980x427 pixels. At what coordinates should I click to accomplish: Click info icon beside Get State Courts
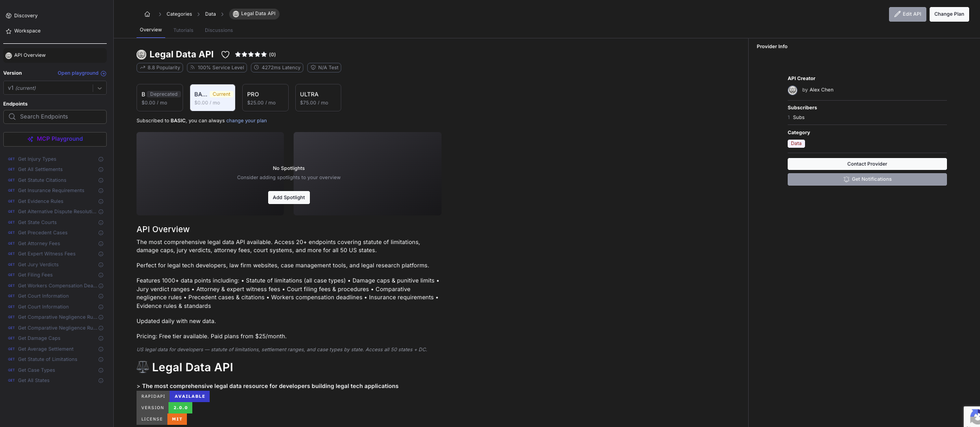click(101, 222)
